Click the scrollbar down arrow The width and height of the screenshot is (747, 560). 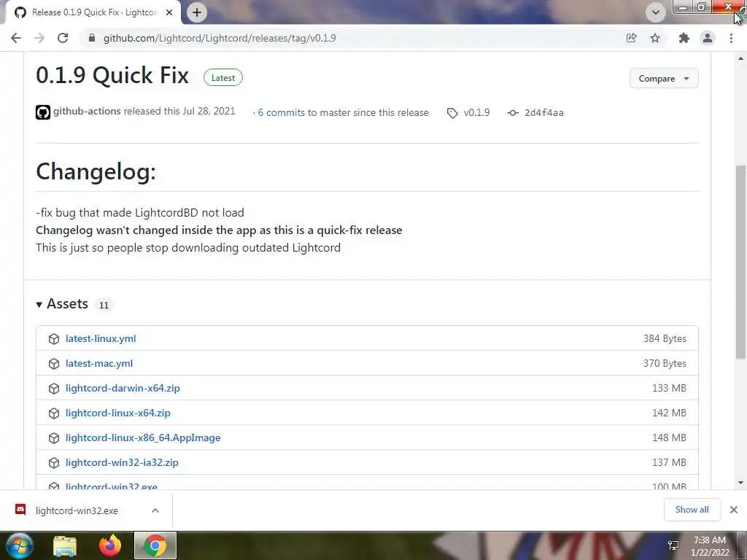[740, 483]
